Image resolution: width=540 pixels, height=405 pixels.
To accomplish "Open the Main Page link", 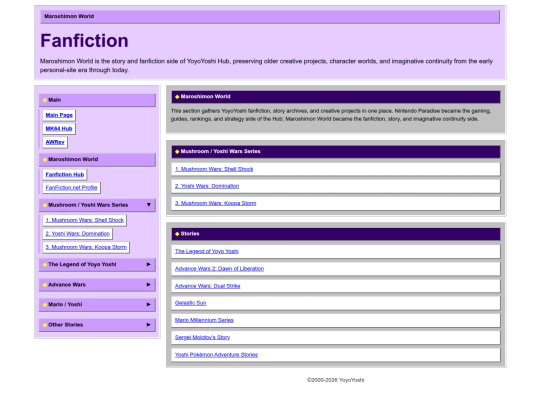I will point(59,115).
